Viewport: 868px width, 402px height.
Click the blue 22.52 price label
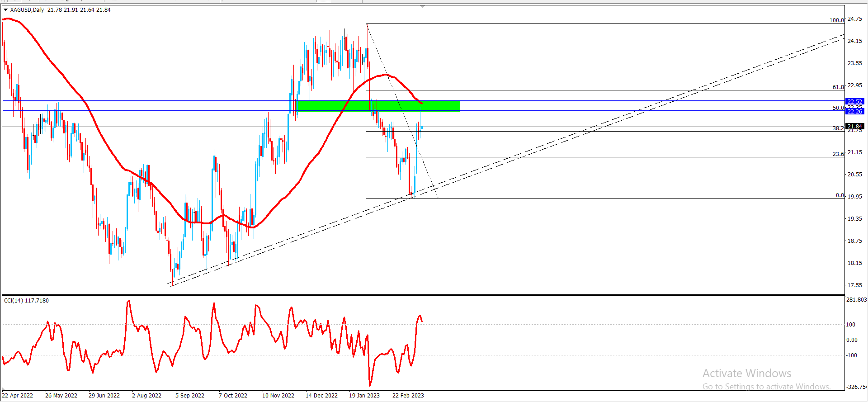(854, 102)
